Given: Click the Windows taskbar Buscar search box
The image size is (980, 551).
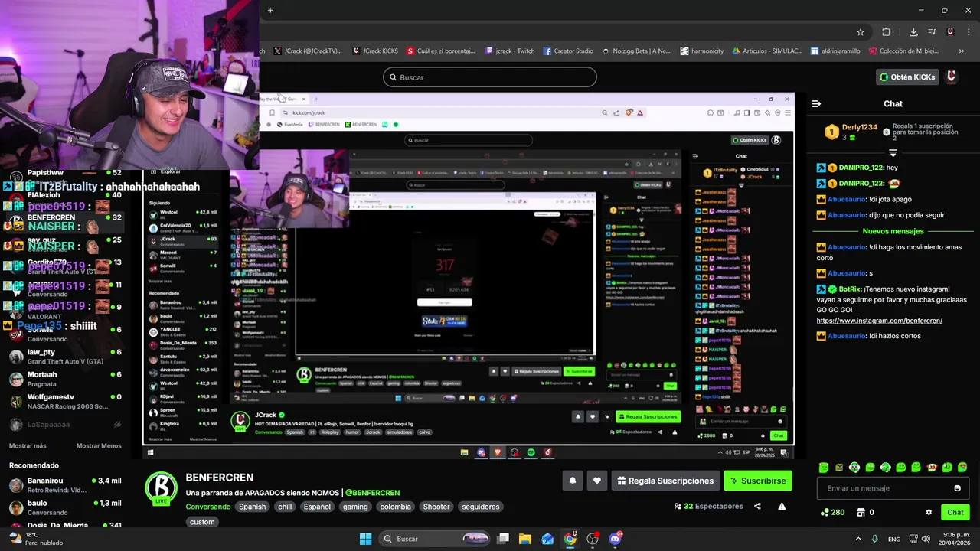Looking at the screenshot, I should 433,539.
